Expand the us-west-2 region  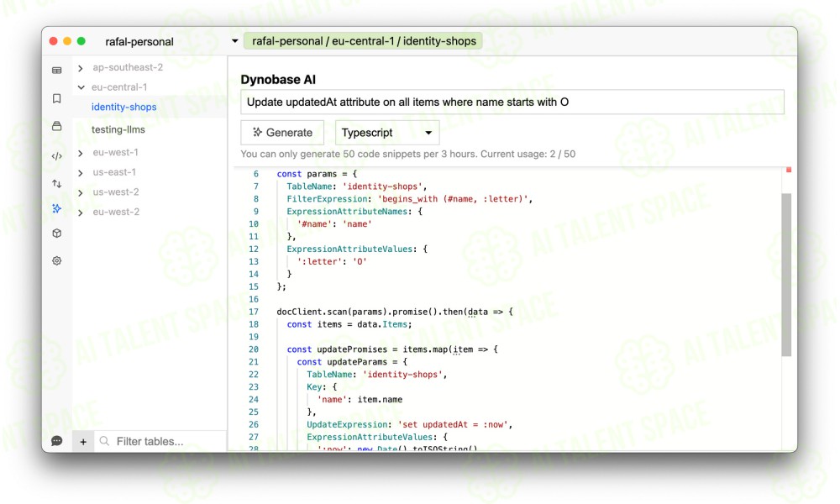81,193
